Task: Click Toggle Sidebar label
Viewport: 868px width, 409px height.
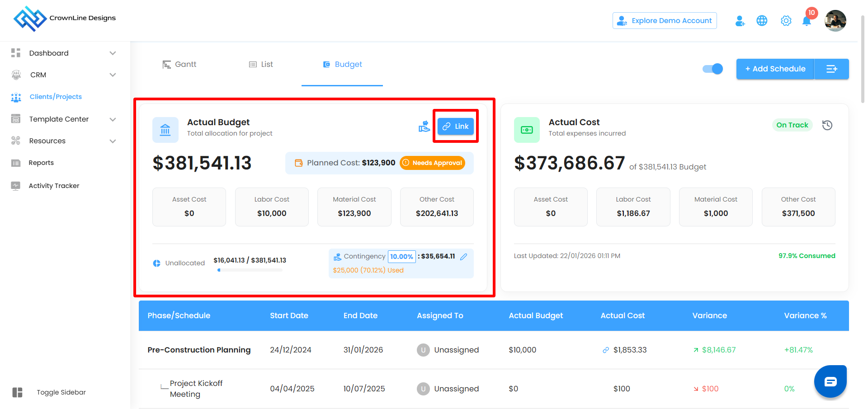Action: click(61, 392)
